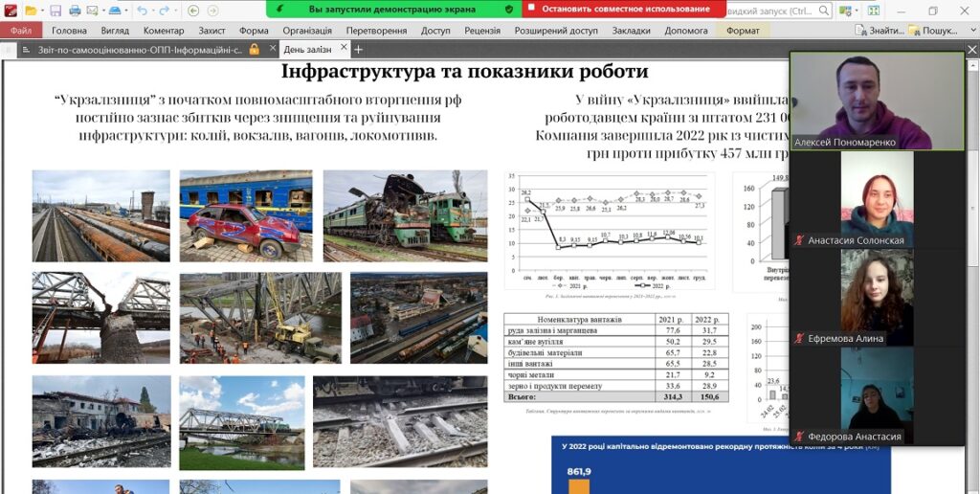The height and width of the screenshot is (494, 980).
Task: Toggle full screen mode icon
Action: [874, 10]
